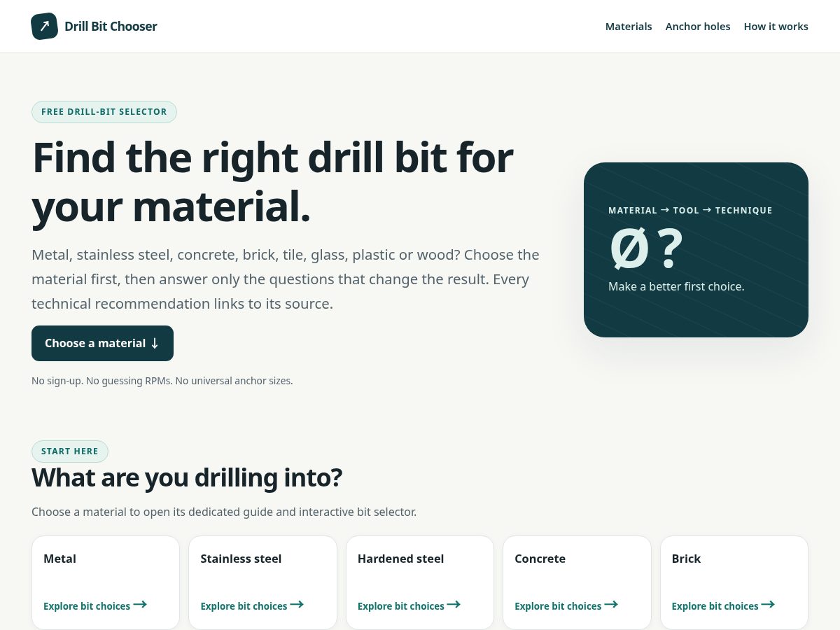Open the Metal material card
840x630 pixels.
[x=106, y=582]
